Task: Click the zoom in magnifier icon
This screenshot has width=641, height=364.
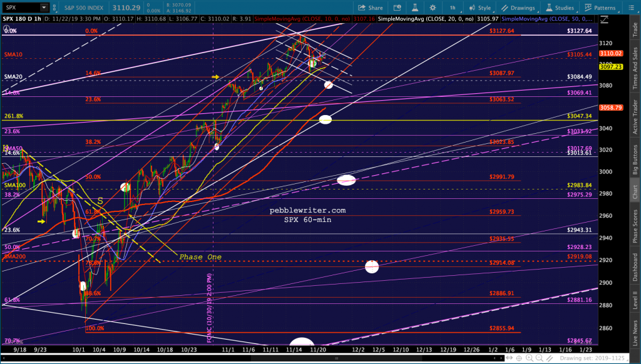Action: coord(530,358)
